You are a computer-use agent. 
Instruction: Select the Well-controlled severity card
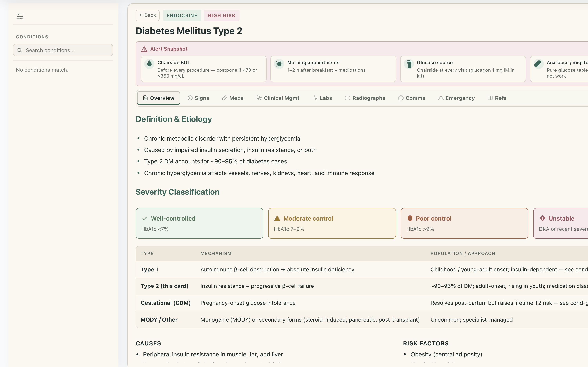(199, 223)
